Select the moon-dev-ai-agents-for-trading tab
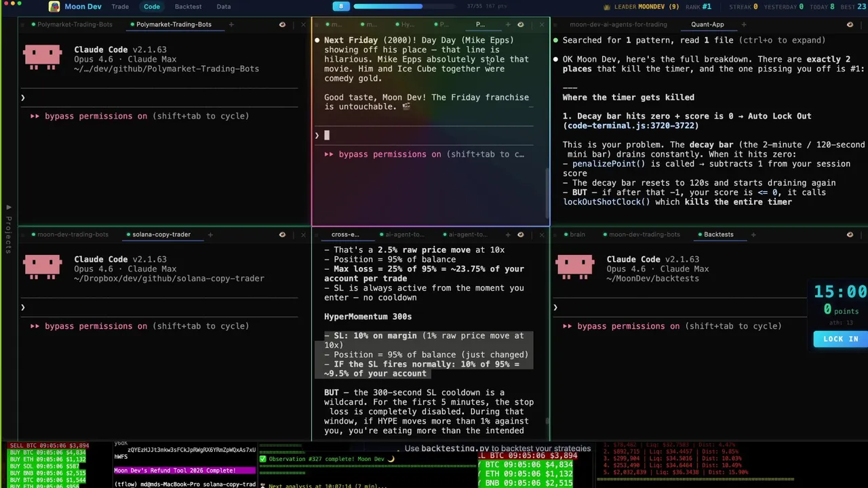Viewport: 868px width, 488px height. click(x=618, y=24)
